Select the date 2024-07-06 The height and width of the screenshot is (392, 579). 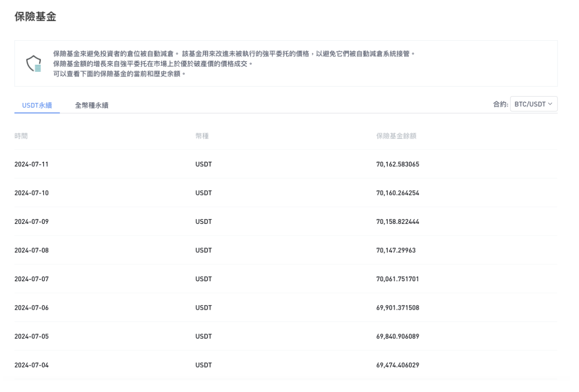point(31,308)
